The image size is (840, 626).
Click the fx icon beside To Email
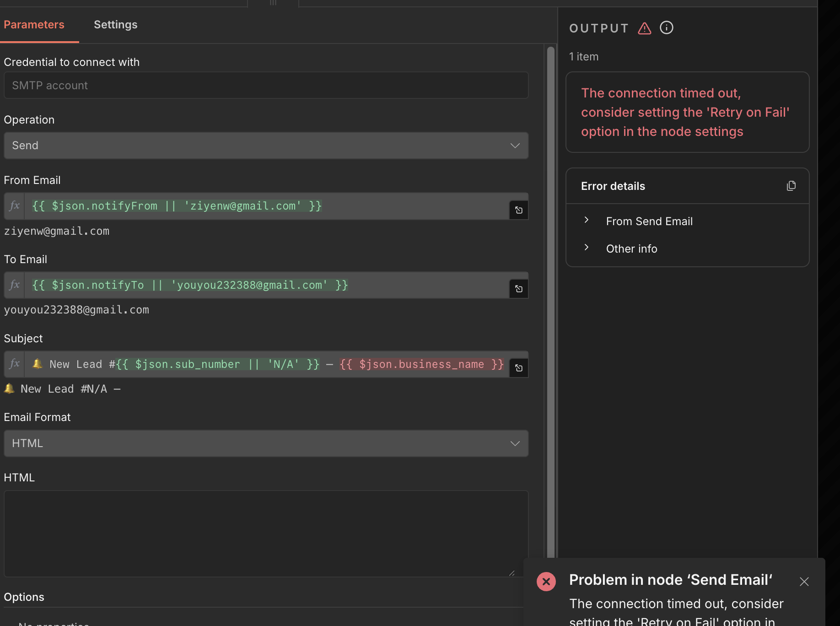pyautogui.click(x=14, y=285)
